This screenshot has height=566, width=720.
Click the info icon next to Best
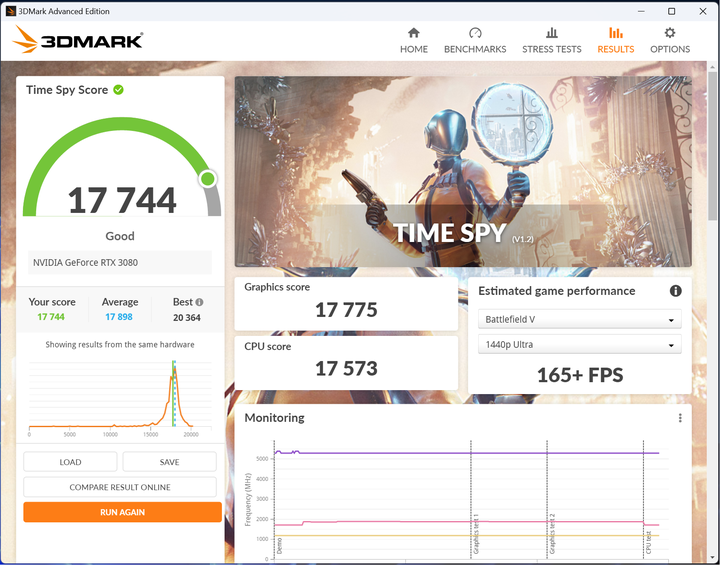point(199,302)
